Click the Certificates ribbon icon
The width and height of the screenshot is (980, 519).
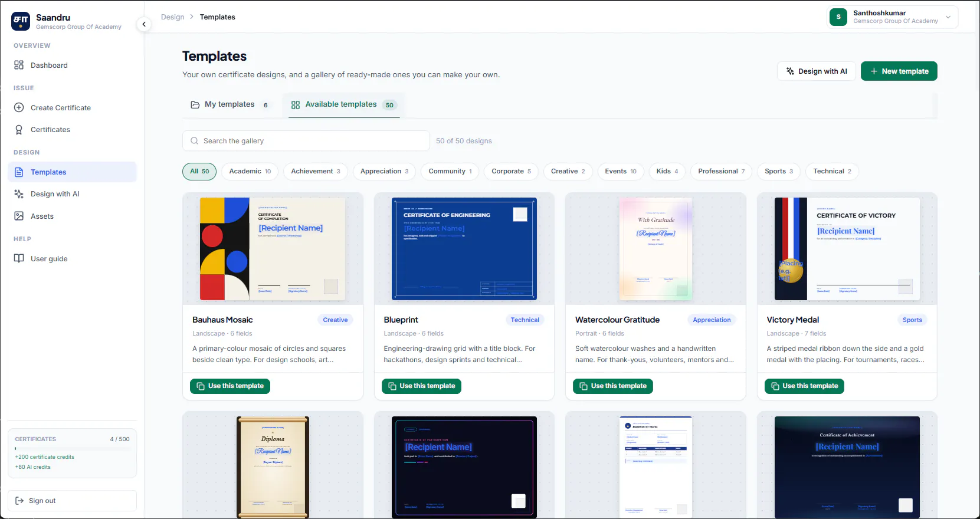pyautogui.click(x=19, y=129)
